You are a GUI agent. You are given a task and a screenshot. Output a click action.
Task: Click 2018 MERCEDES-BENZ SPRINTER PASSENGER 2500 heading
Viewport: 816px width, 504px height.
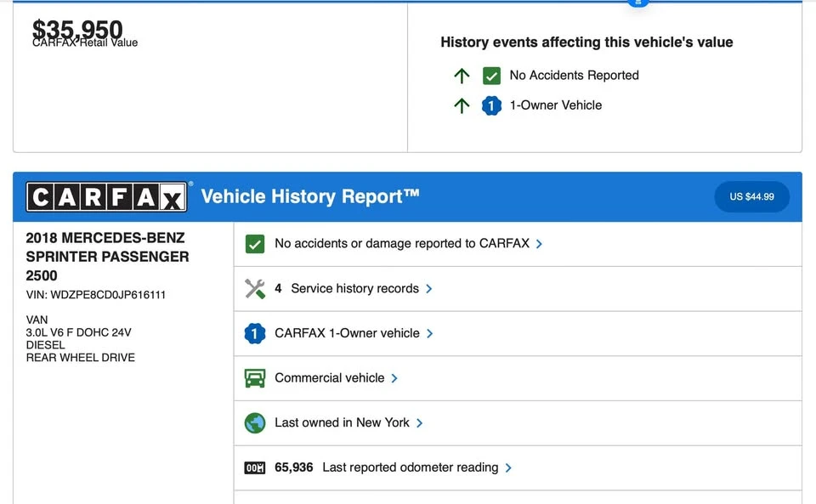[108, 257]
